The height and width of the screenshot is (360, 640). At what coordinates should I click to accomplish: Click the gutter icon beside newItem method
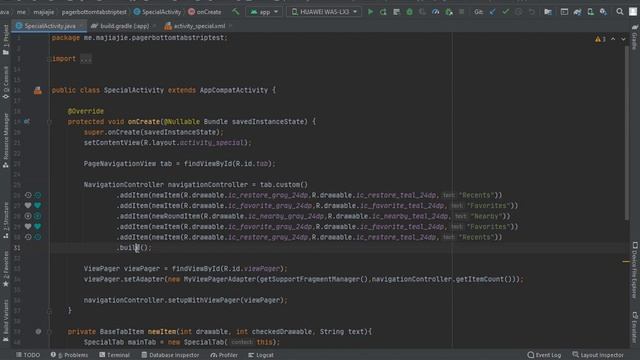[x=38, y=332]
